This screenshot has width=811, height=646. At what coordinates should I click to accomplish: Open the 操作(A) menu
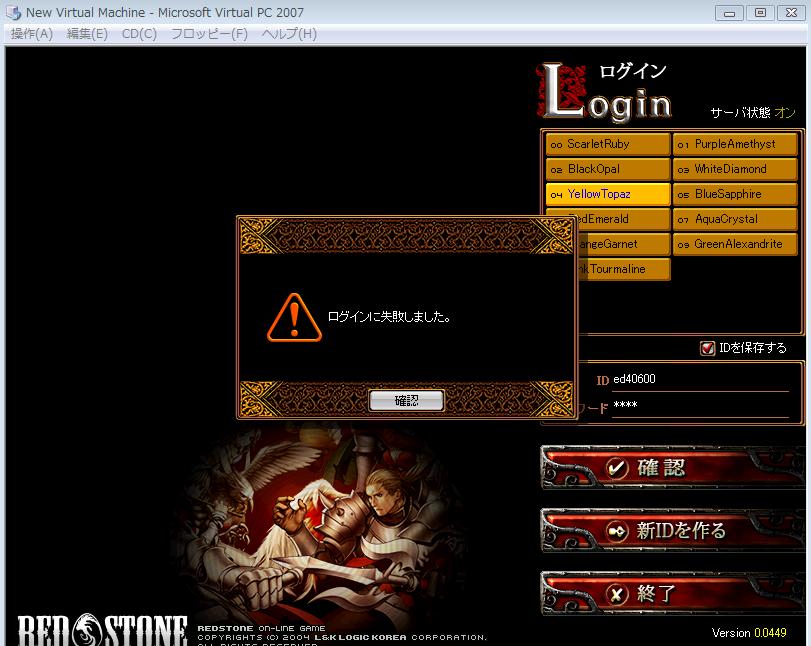click(31, 34)
